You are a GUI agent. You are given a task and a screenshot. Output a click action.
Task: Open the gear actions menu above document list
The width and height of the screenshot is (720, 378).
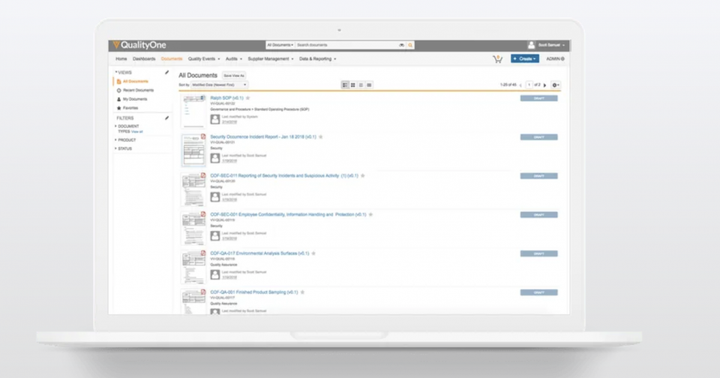[x=555, y=85]
